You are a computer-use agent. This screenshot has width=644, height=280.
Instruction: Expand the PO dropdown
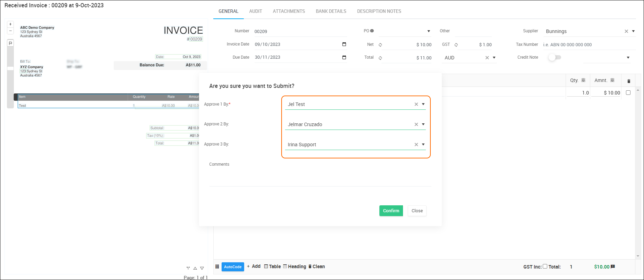pos(429,31)
